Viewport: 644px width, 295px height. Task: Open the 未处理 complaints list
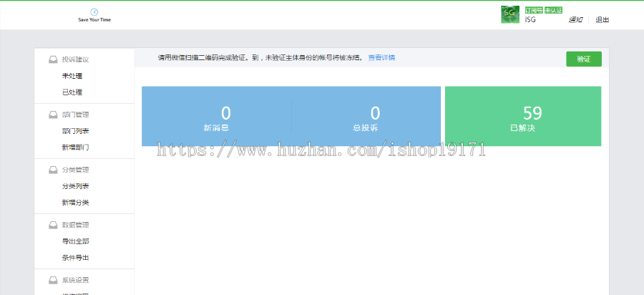click(x=72, y=76)
